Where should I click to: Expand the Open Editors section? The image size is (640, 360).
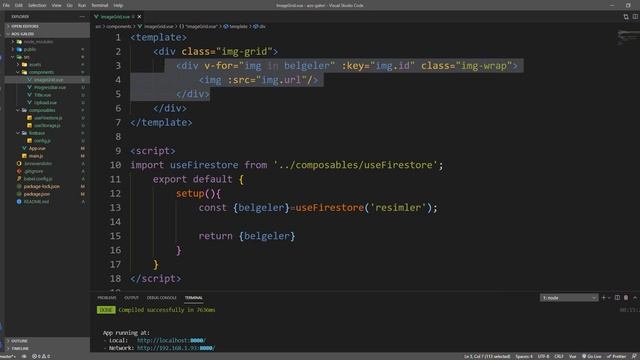(x=47, y=26)
